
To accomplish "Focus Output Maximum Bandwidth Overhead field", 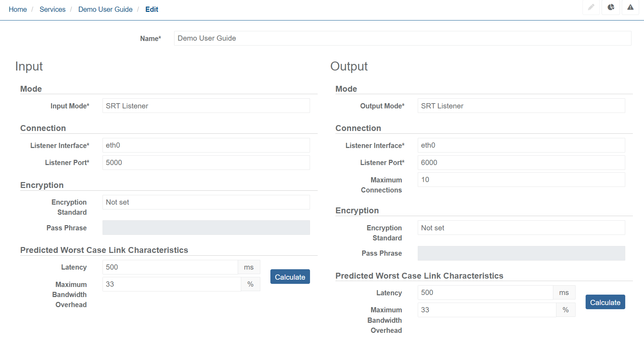I will (x=487, y=310).
